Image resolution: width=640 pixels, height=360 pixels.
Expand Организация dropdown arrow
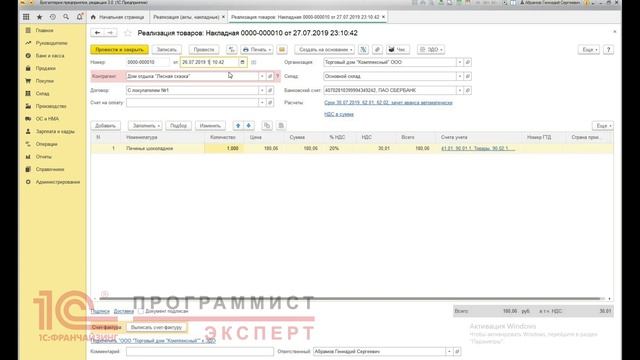[x=460, y=62]
